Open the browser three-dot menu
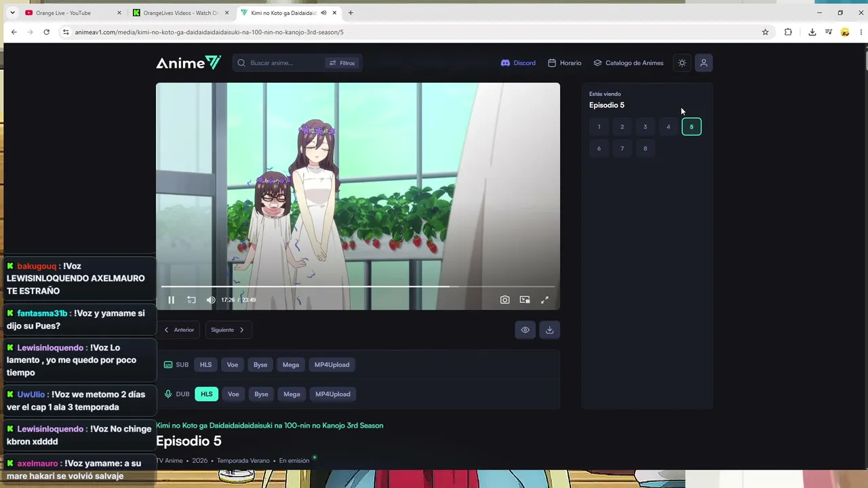 coord(861,32)
